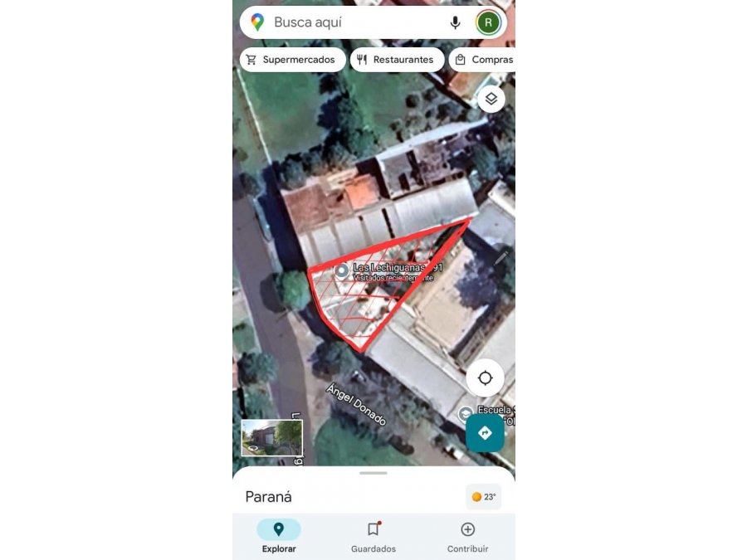Go to the Contribuir tab
The height and width of the screenshot is (560, 747).
[x=468, y=536]
